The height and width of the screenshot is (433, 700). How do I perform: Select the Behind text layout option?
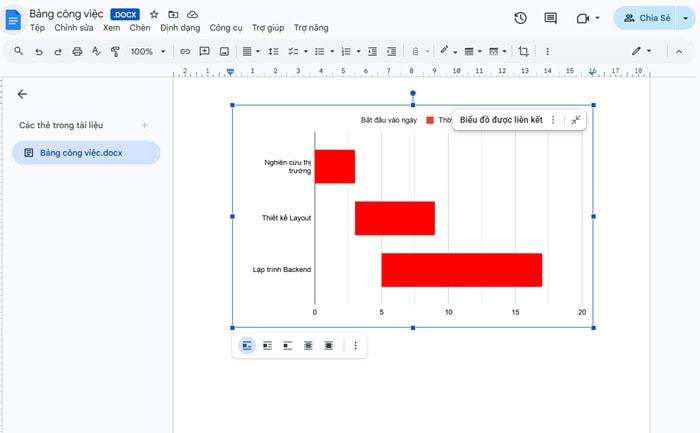click(308, 346)
